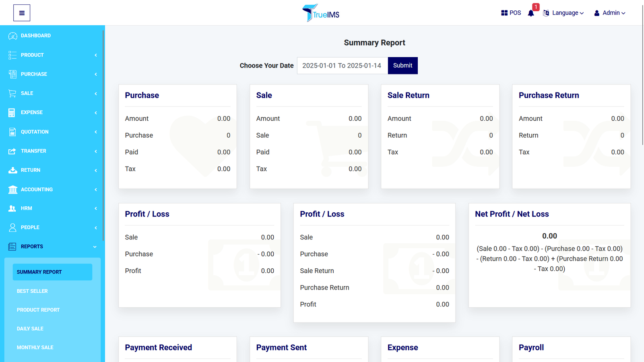Open the Language dropdown
The width and height of the screenshot is (644, 362).
563,13
